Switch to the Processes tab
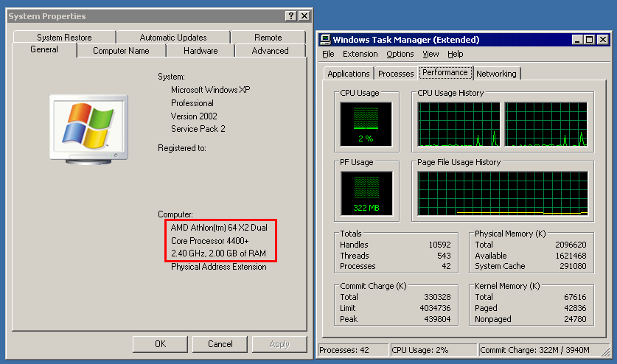The image size is (617, 364). click(x=396, y=74)
